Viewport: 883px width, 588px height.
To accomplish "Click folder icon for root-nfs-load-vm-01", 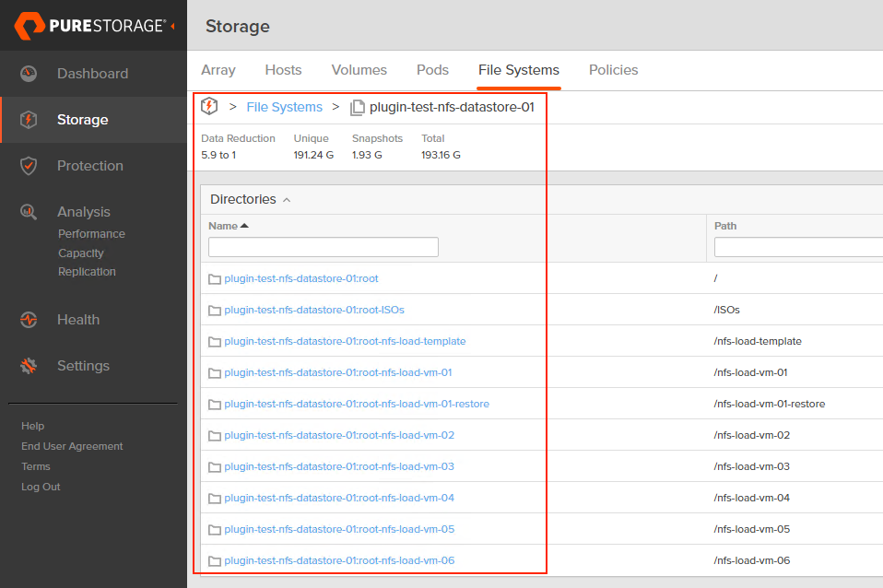I will (x=215, y=373).
